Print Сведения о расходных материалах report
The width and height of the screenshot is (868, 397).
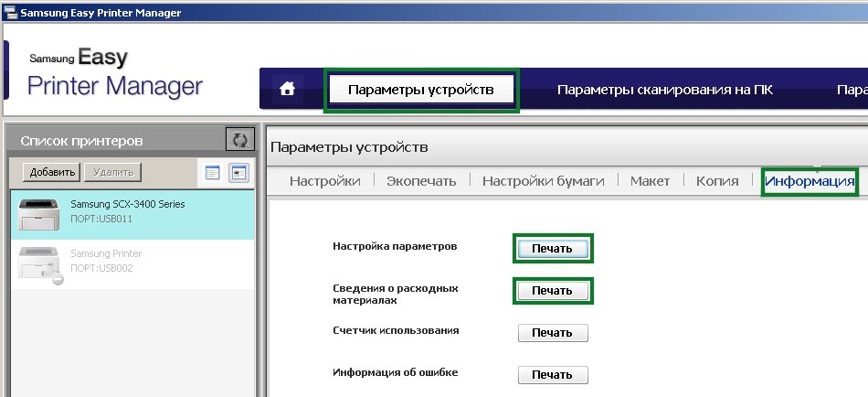pyautogui.click(x=553, y=291)
